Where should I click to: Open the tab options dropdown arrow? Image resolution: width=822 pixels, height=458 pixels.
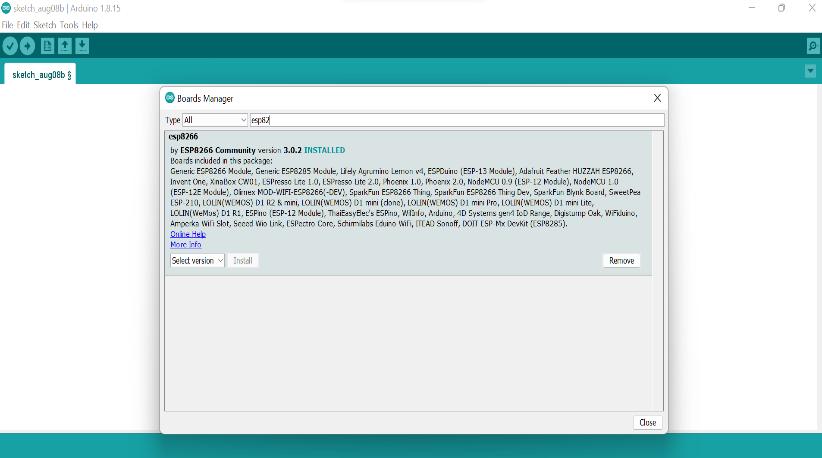(810, 71)
